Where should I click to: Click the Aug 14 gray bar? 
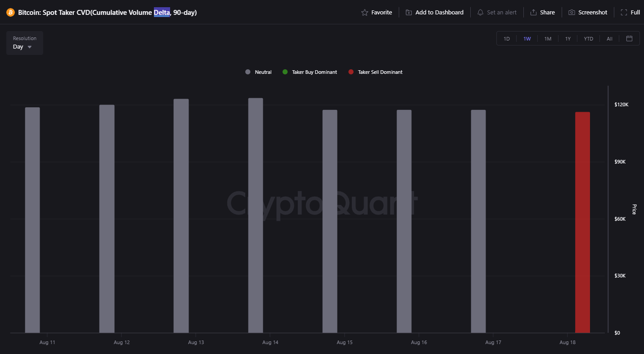tap(256, 215)
